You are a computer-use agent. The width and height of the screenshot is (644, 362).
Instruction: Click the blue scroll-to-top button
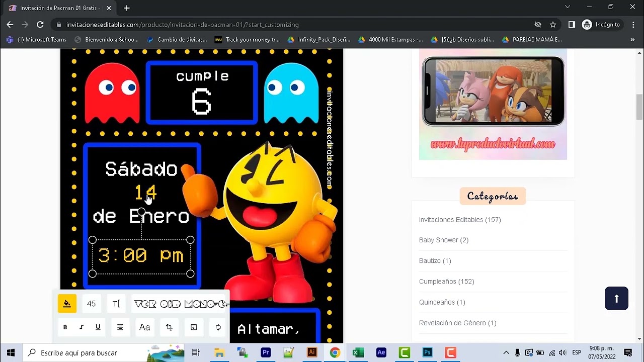coord(616,298)
